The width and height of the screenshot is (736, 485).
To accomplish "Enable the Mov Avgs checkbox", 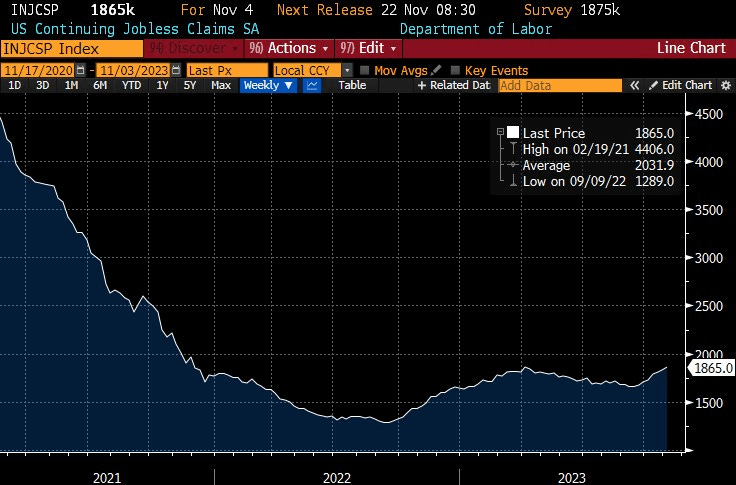I will [x=364, y=70].
